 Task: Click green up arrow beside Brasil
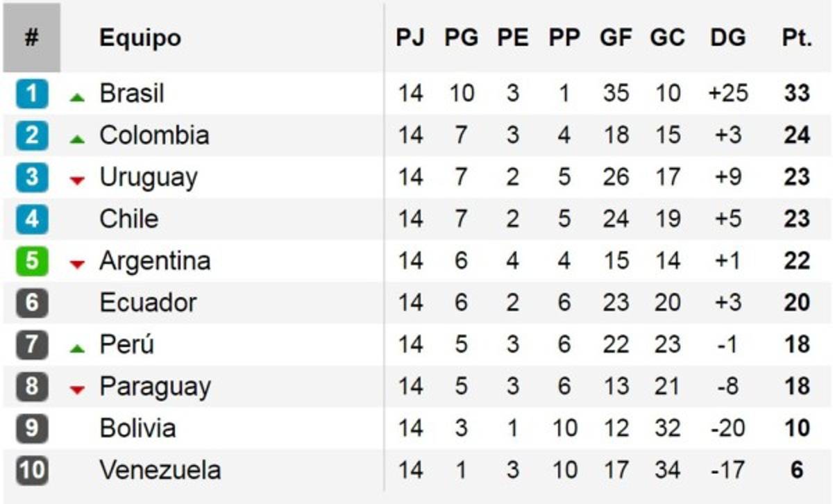[x=77, y=98]
